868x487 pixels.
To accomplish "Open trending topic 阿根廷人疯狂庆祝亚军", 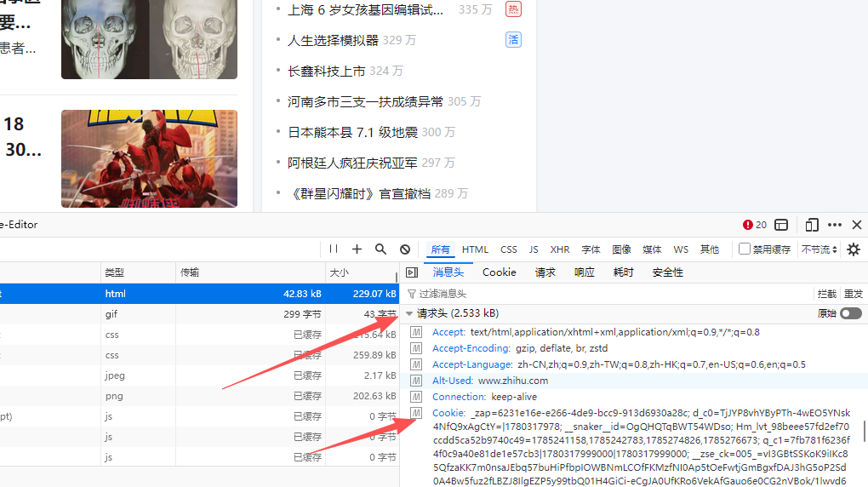I will pos(352,163).
